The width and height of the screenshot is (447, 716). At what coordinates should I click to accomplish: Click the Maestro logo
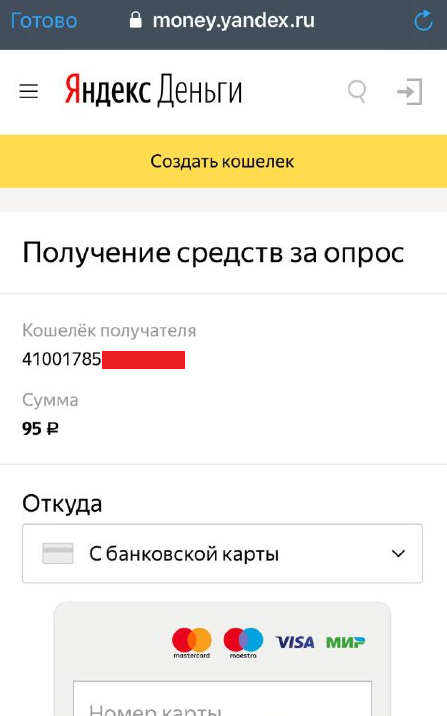click(243, 643)
